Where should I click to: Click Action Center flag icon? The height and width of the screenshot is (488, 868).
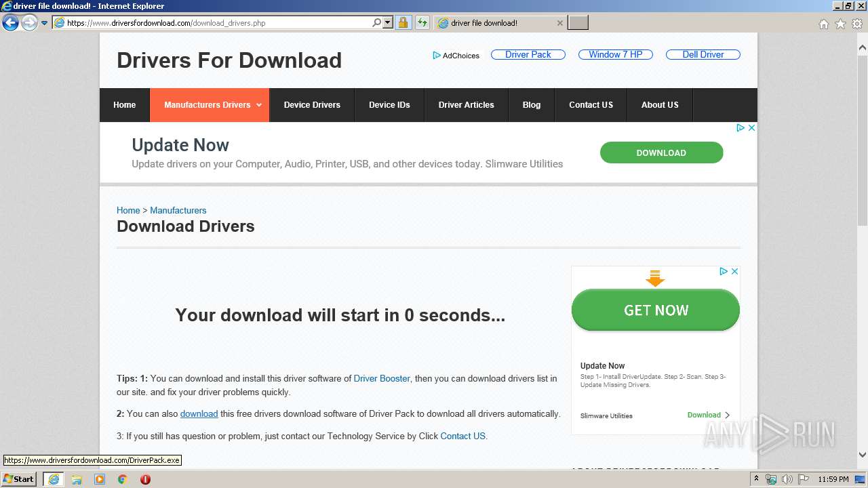click(x=802, y=479)
